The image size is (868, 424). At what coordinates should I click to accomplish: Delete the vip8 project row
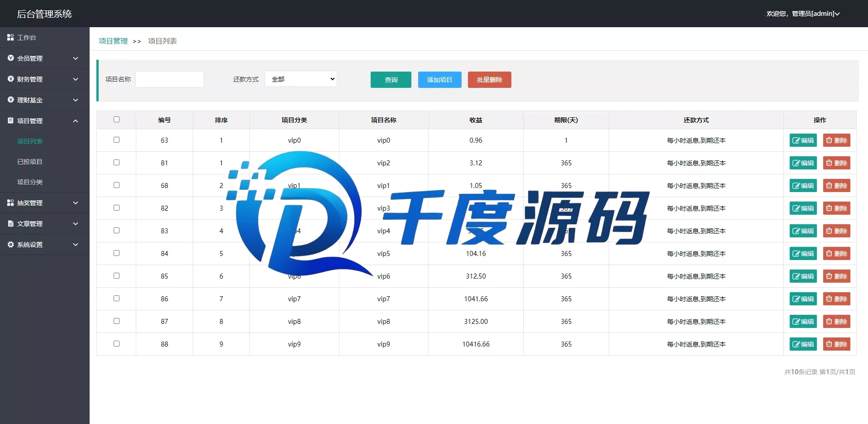point(837,322)
